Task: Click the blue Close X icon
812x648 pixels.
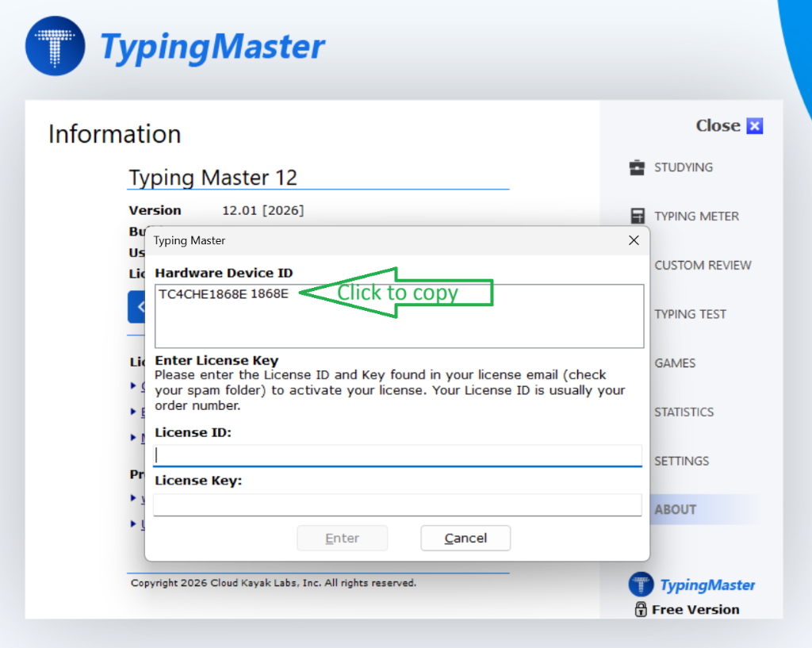Action: pos(755,126)
